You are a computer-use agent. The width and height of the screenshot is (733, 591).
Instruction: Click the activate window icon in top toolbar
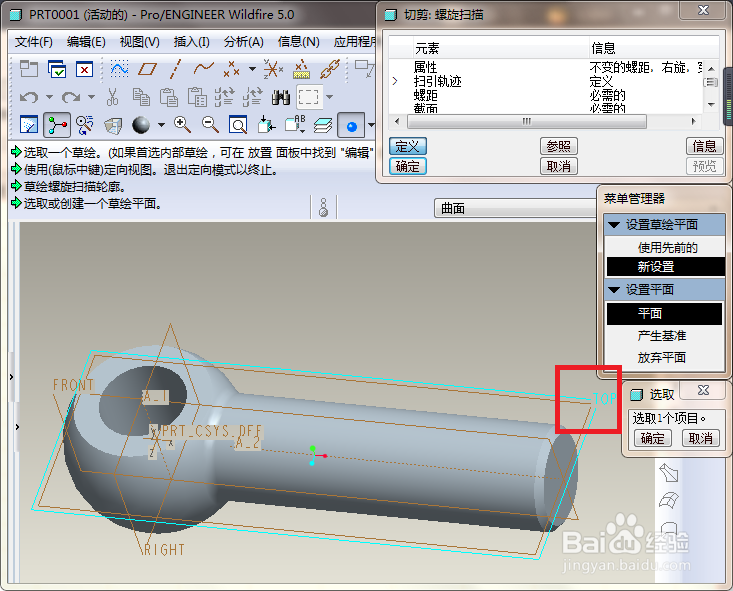[29, 69]
